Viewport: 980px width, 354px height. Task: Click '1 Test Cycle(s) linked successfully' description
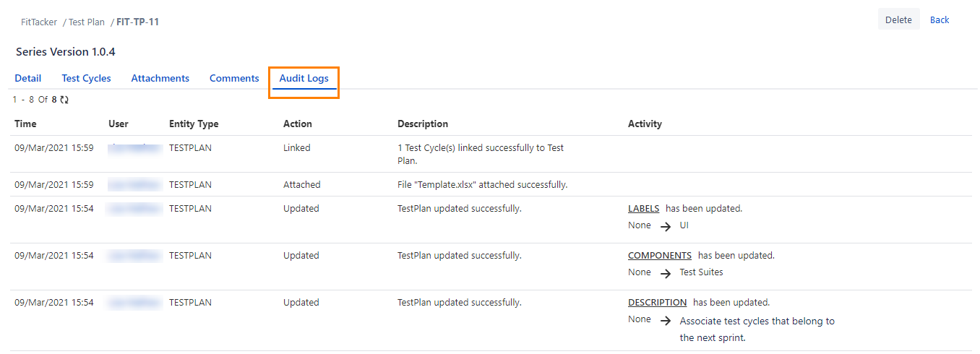click(481, 154)
